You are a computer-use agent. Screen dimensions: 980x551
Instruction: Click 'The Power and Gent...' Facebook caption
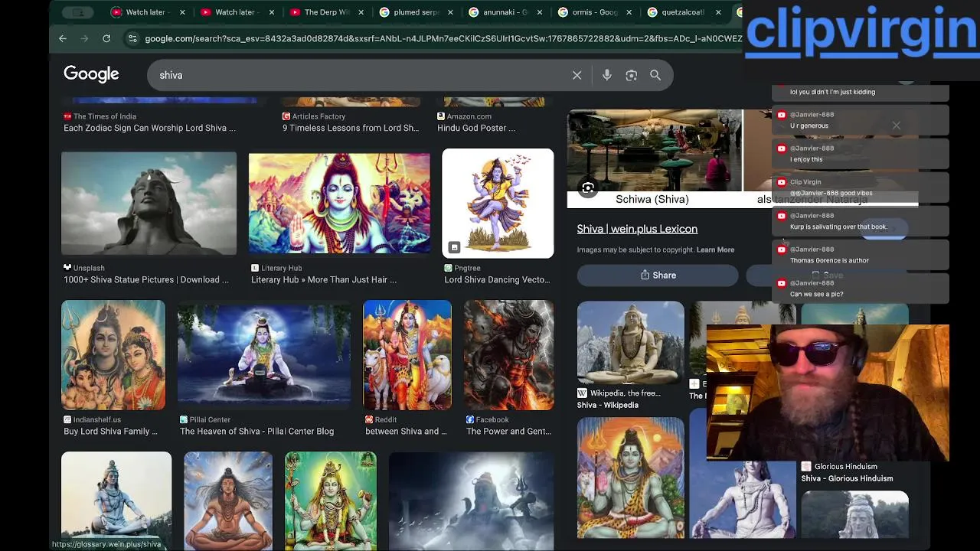click(x=509, y=432)
